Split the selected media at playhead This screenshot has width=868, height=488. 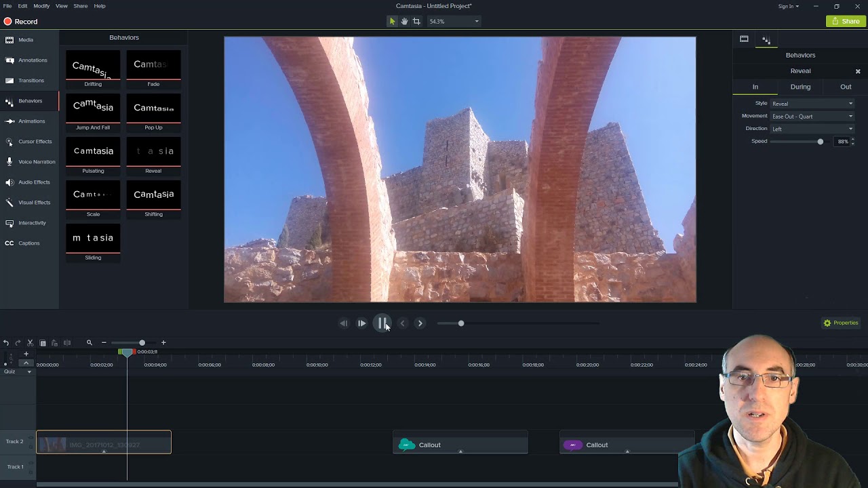click(x=67, y=343)
